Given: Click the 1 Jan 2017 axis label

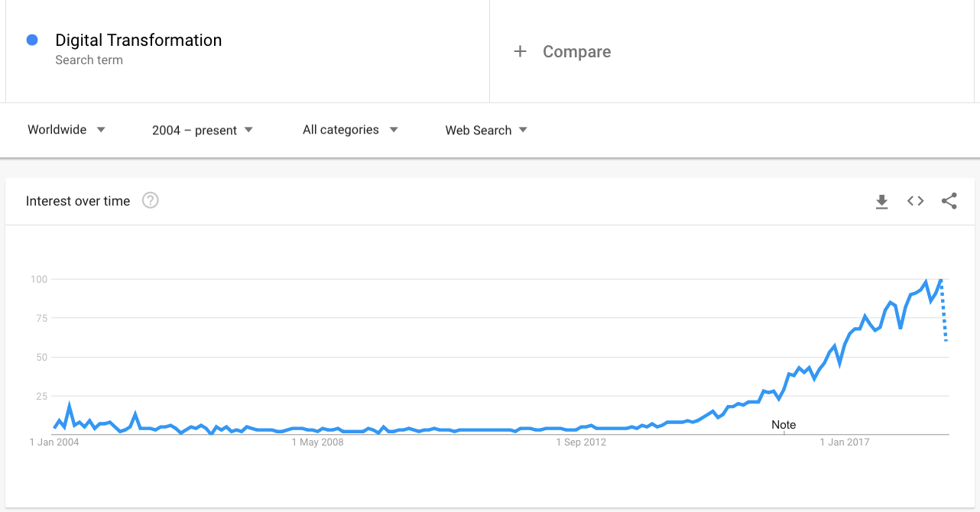Looking at the screenshot, I should pos(845,442).
